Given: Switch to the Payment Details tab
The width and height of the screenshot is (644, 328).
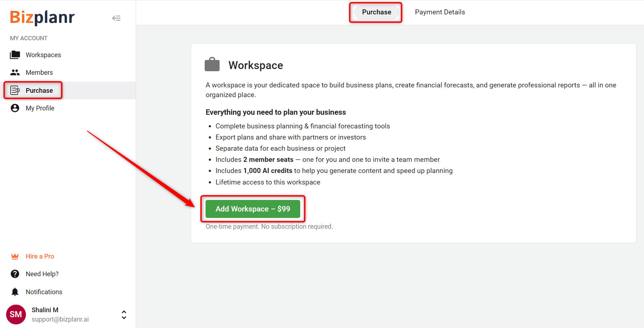Looking at the screenshot, I should tap(440, 12).
